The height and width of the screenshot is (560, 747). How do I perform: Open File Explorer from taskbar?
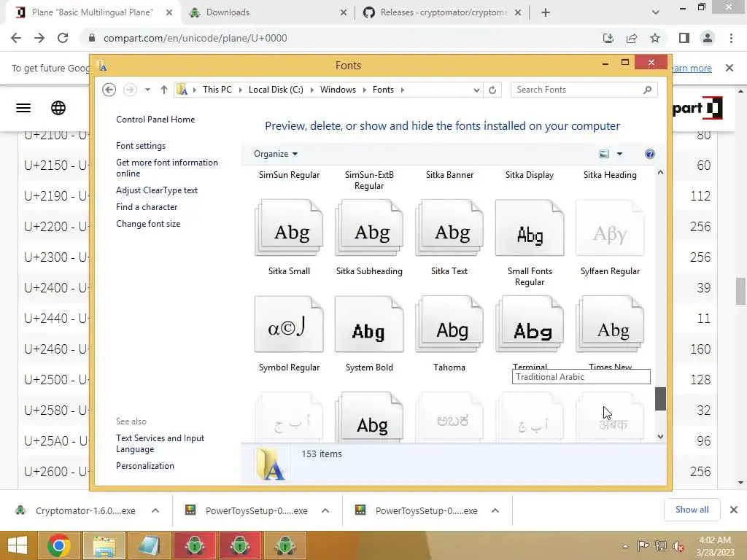pyautogui.click(x=104, y=545)
